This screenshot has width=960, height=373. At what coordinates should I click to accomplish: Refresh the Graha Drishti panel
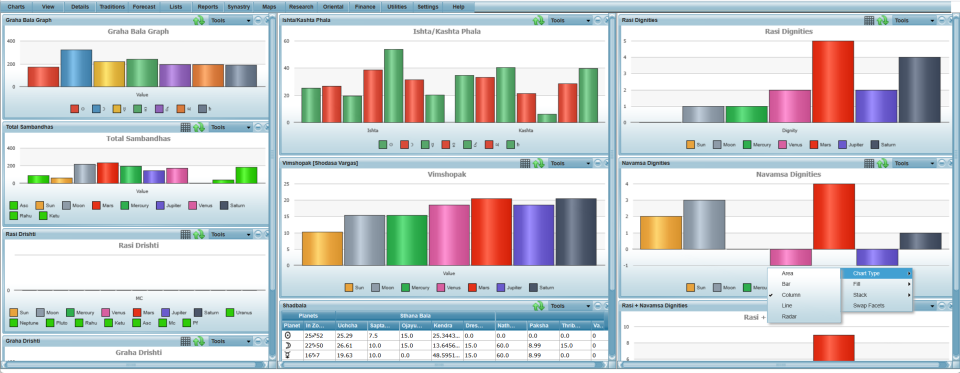tap(199, 341)
